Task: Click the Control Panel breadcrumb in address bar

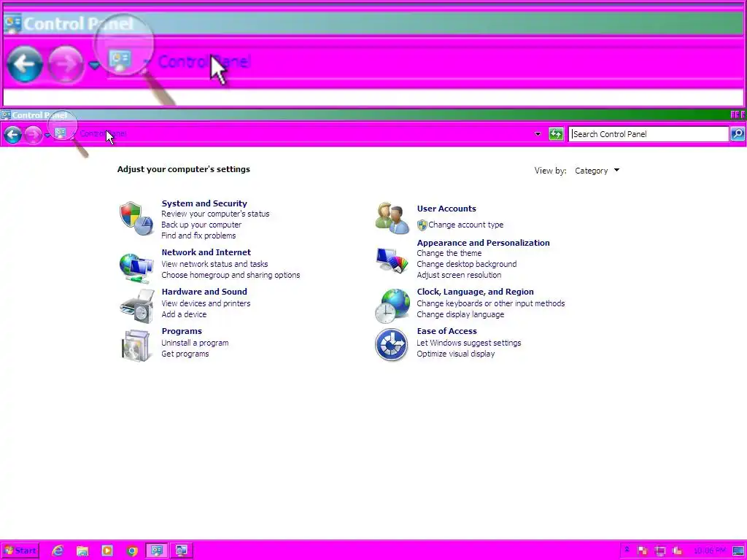Action: [103, 134]
